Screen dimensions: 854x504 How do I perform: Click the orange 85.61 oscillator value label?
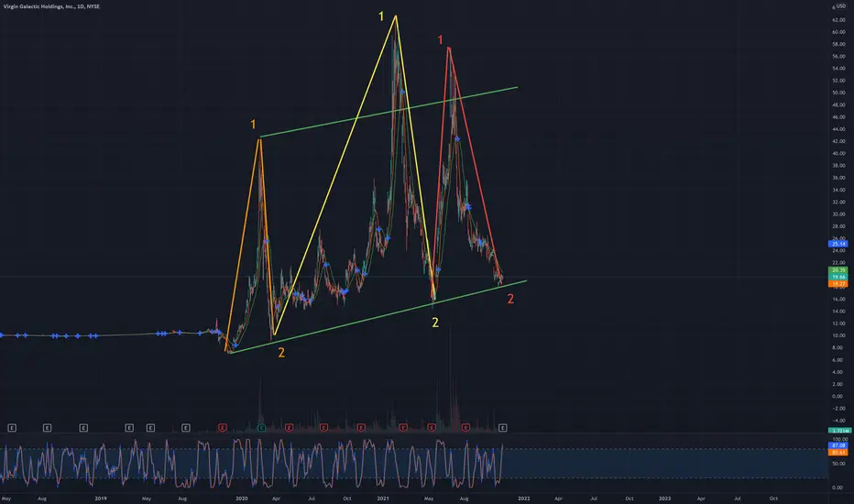838,453
